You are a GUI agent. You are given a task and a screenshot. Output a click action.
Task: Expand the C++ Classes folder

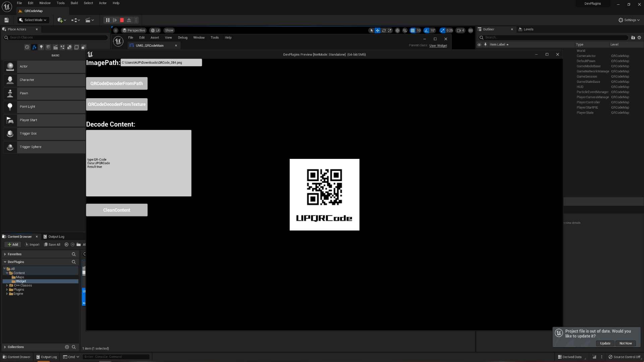[8, 285]
